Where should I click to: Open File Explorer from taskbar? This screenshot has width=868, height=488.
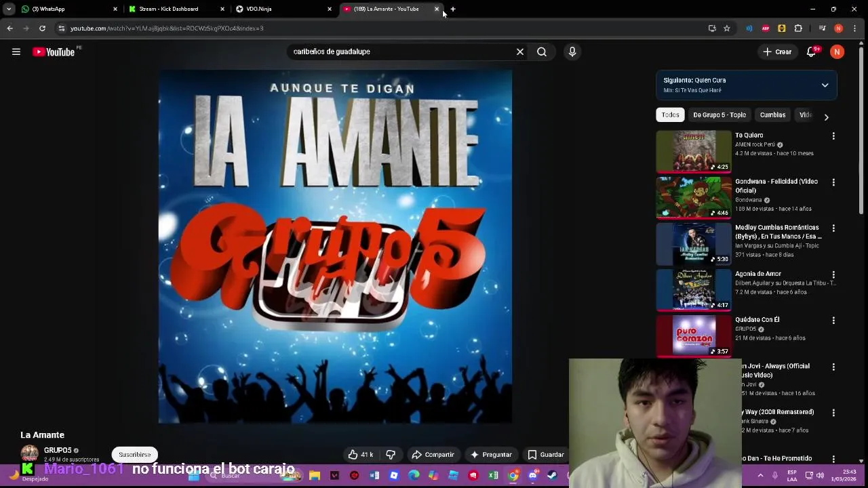pos(315,476)
